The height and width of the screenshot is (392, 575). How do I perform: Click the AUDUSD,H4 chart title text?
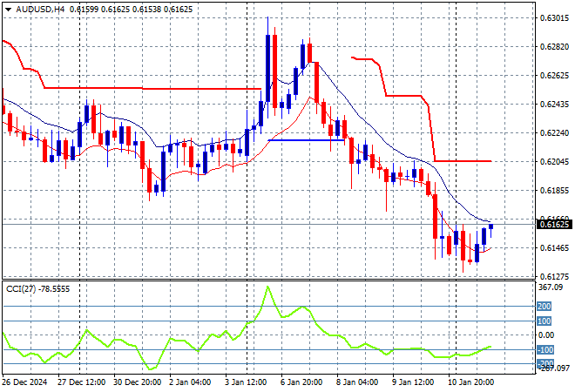click(40, 10)
